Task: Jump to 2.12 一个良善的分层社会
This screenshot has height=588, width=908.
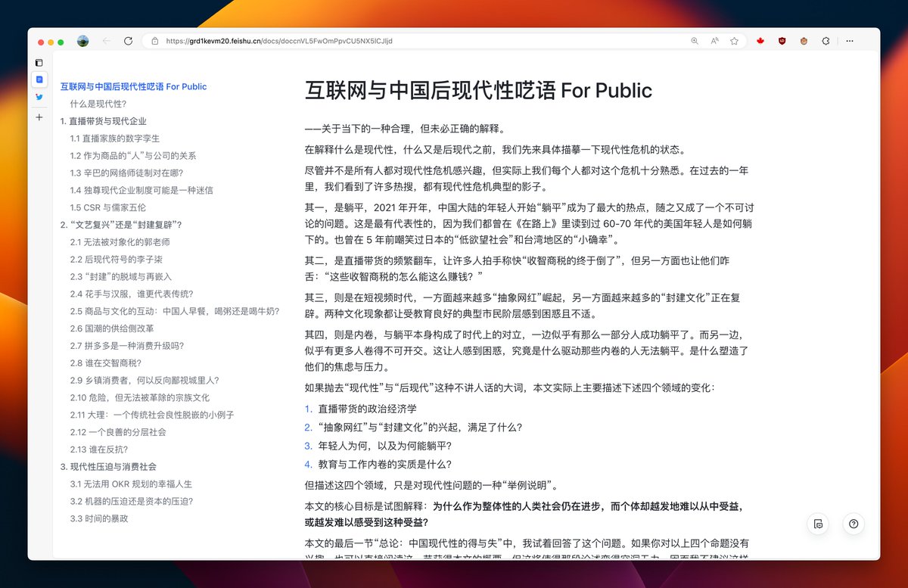Action: tap(118, 432)
